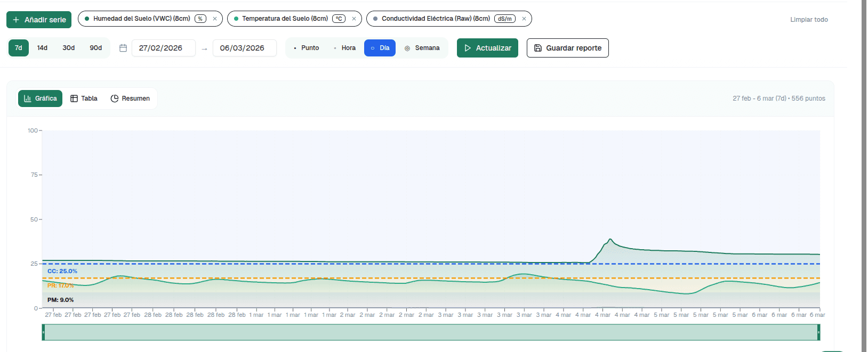Click Limpiar todo link
The height and width of the screenshot is (352, 868).
809,20
